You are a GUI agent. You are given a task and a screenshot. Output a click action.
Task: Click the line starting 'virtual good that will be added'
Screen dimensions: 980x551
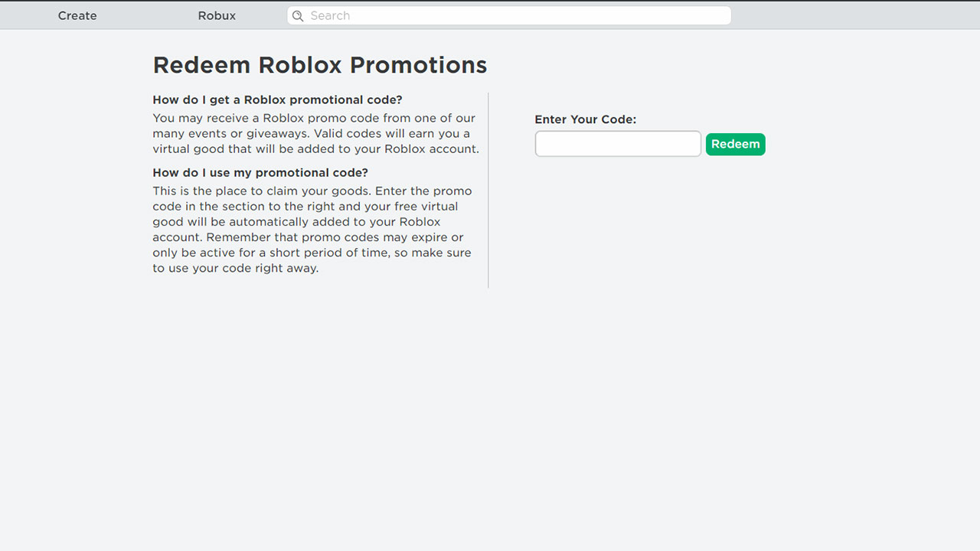(x=315, y=149)
